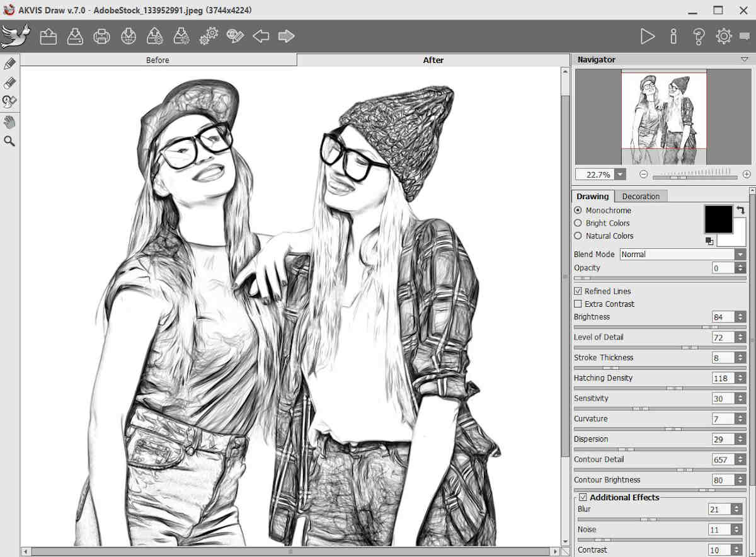
Task: Click the Undo left arrow icon
Action: click(x=261, y=37)
